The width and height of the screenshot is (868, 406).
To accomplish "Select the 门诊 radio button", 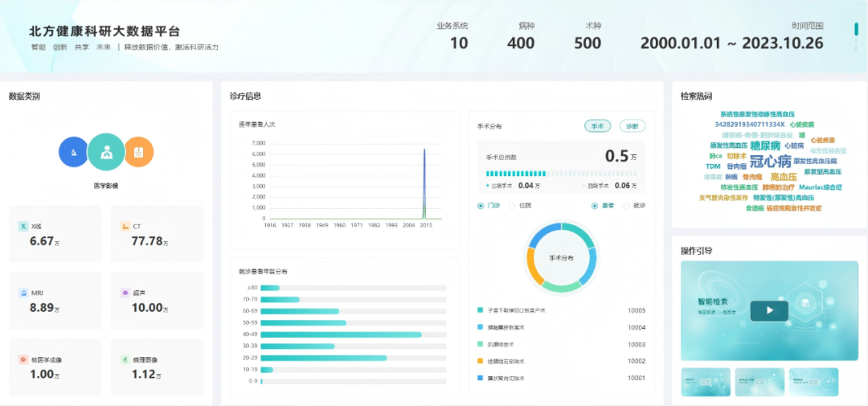I will click(481, 206).
